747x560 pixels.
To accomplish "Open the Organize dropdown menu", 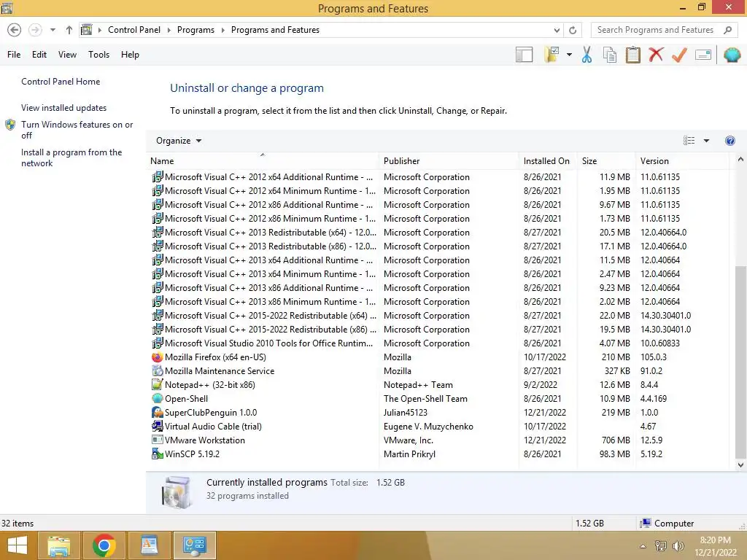I will (x=179, y=141).
